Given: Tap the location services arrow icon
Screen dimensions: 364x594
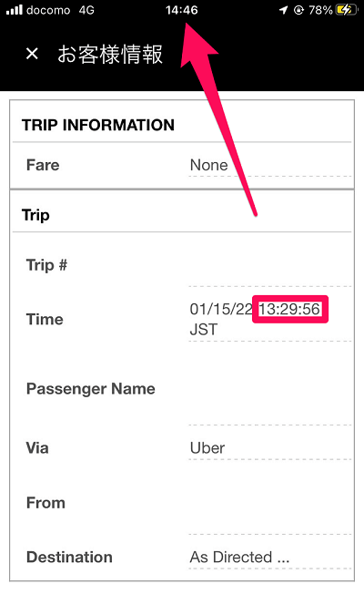Looking at the screenshot, I should tap(283, 10).
